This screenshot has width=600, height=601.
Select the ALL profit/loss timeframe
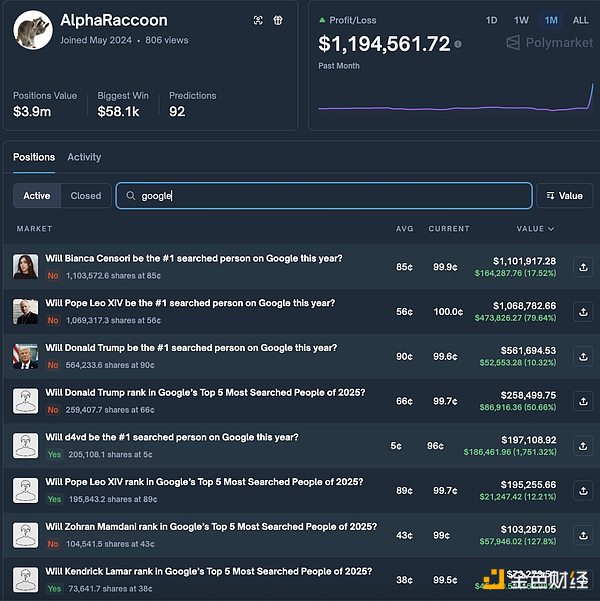pos(580,20)
